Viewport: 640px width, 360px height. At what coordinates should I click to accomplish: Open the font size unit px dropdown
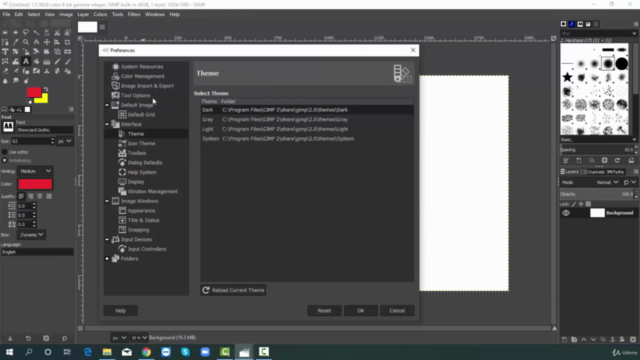pyautogui.click(x=64, y=141)
